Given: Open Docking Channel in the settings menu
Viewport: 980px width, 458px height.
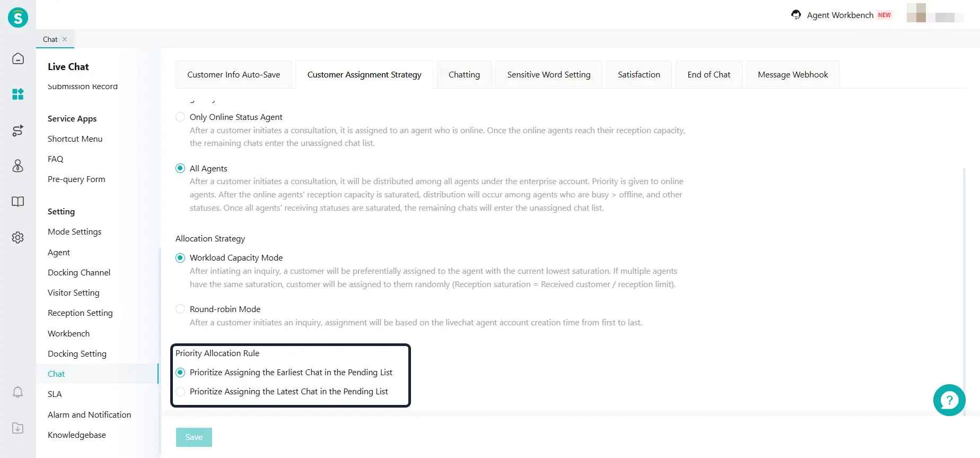Looking at the screenshot, I should [x=79, y=273].
